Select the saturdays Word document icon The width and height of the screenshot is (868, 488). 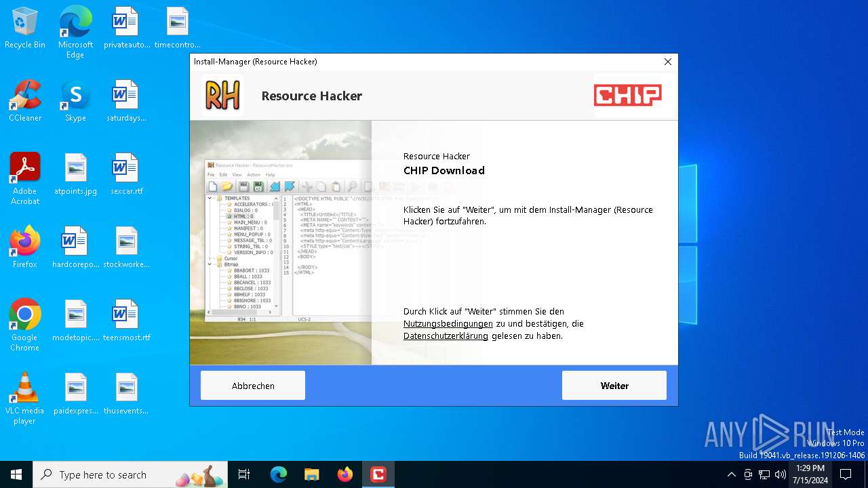[127, 101]
